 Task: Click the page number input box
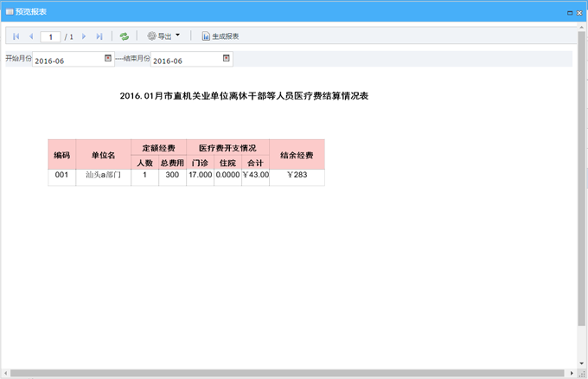50,36
